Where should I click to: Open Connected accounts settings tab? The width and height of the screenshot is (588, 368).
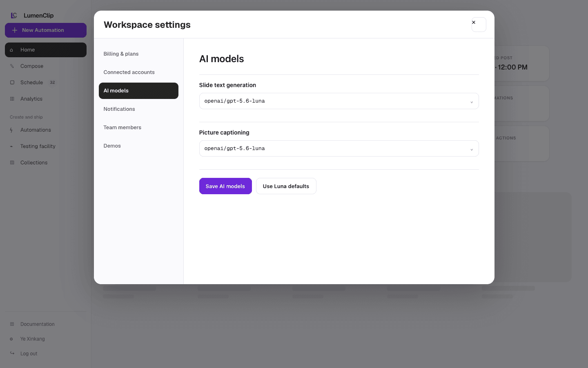click(x=138, y=72)
